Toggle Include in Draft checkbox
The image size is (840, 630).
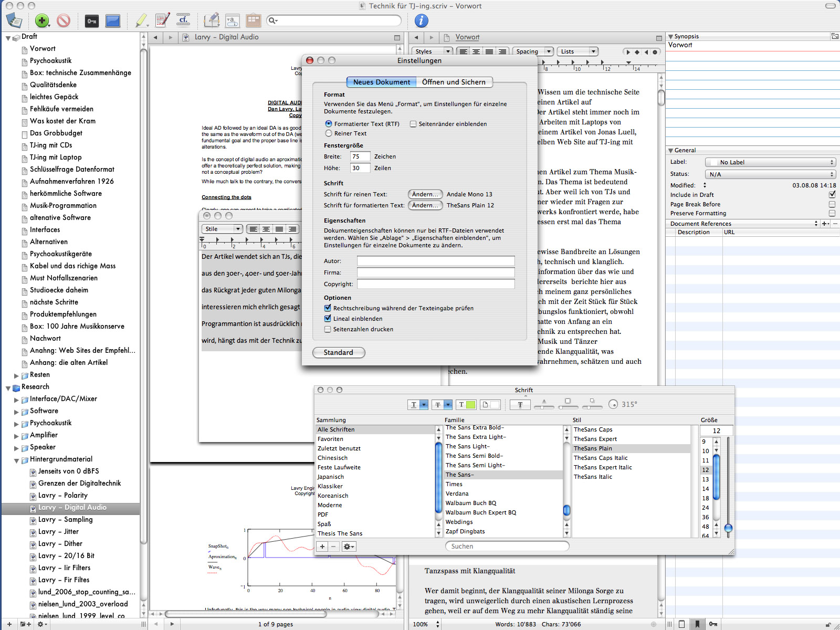832,195
